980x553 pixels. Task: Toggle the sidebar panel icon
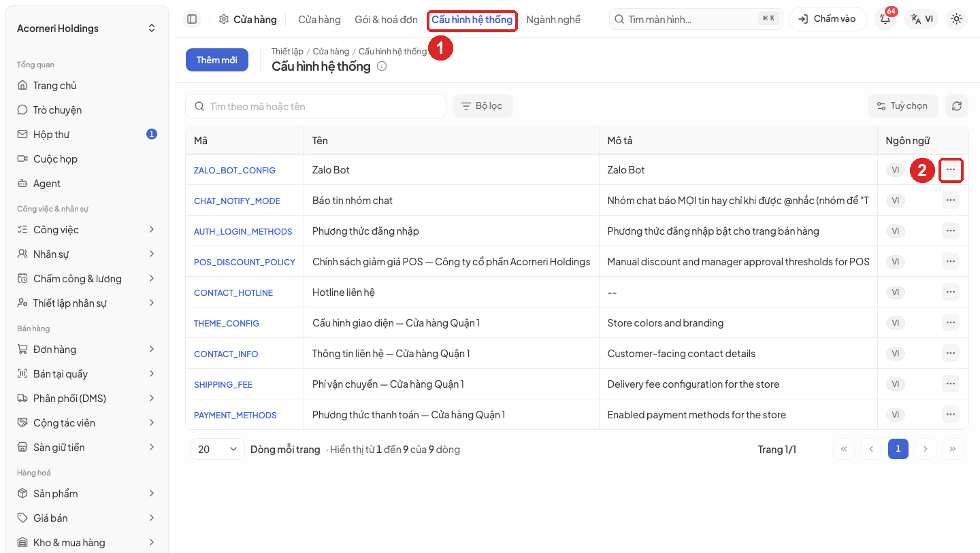click(192, 19)
